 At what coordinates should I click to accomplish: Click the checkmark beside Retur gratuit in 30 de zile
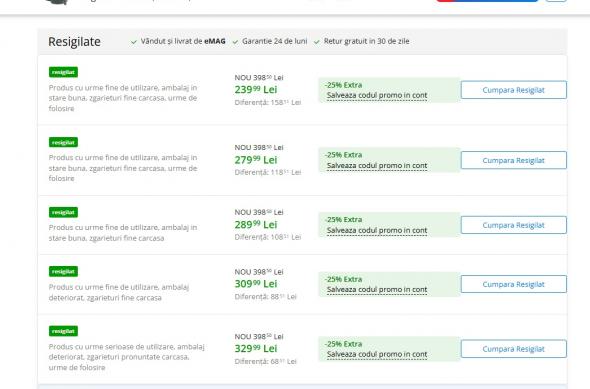point(316,42)
